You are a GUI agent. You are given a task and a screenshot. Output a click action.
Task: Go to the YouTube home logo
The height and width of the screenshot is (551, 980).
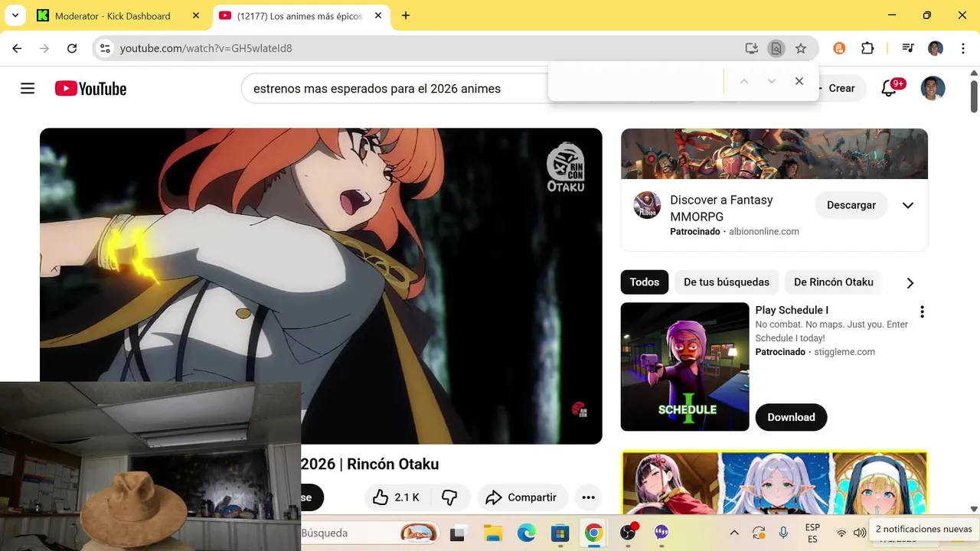tap(90, 89)
